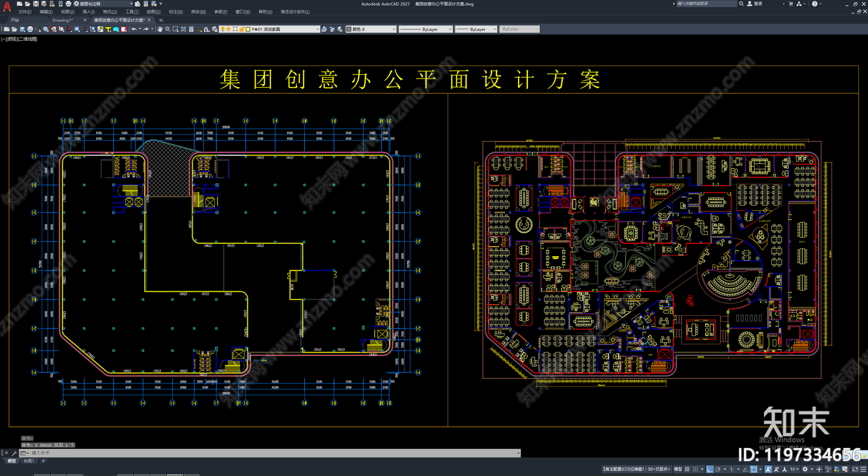Click the Match Properties icon beside layer dropdown
This screenshot has height=476, width=868.
point(324,29)
